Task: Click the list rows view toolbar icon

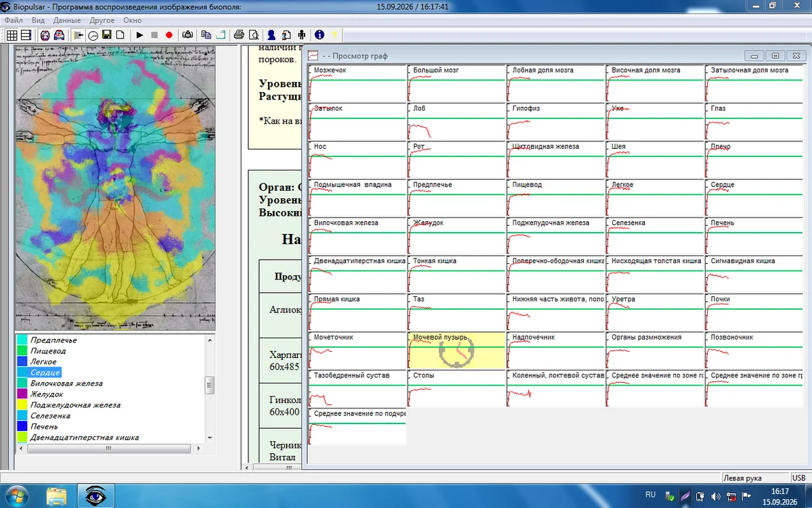Action: click(x=26, y=34)
